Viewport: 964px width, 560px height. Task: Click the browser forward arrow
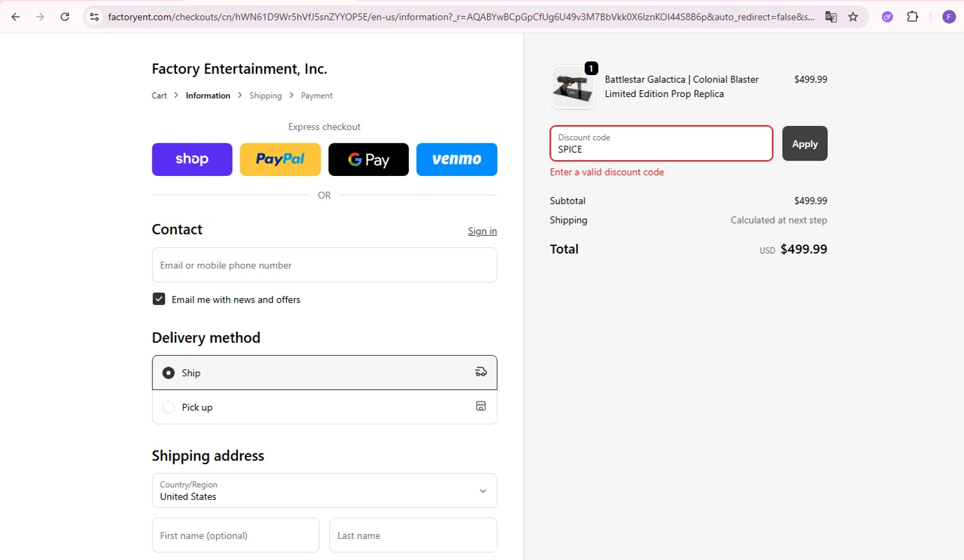tap(40, 17)
